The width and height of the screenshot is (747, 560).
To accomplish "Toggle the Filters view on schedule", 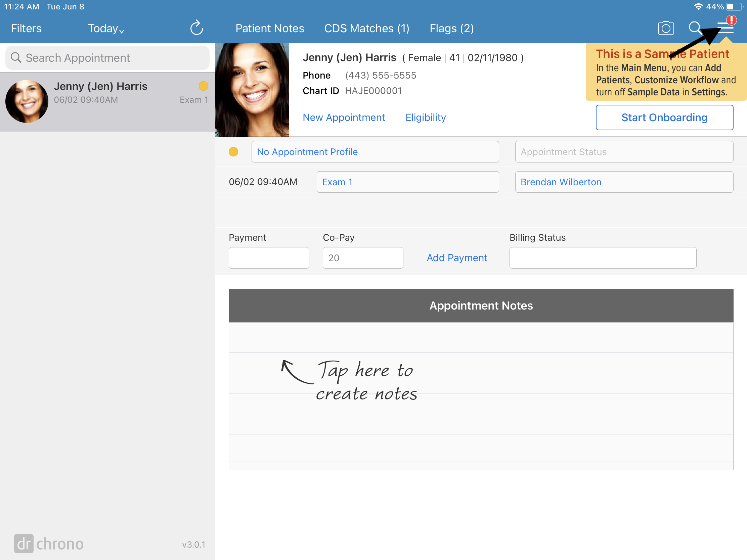I will tap(26, 28).
